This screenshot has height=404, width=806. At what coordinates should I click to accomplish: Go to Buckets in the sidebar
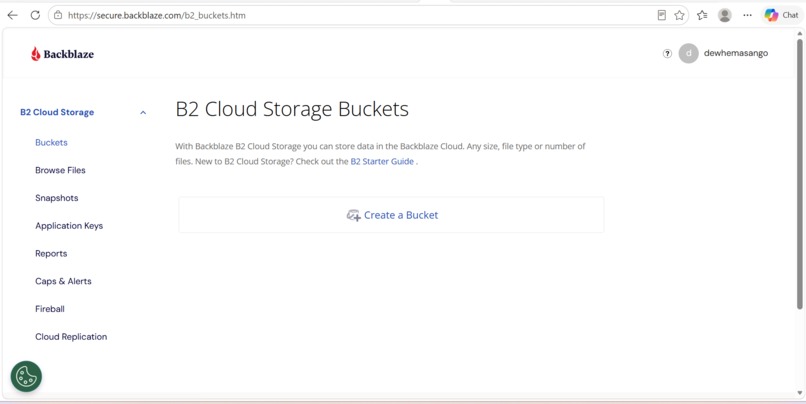(x=51, y=142)
